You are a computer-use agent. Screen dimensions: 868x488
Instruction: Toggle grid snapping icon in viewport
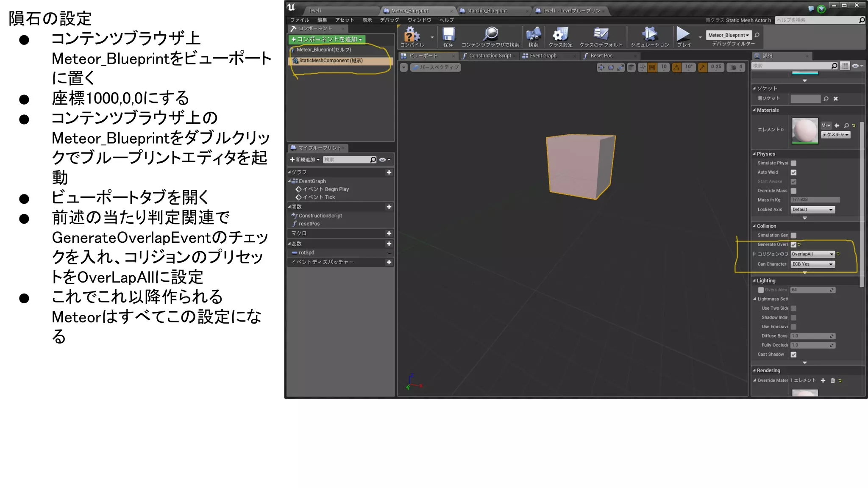(x=652, y=67)
